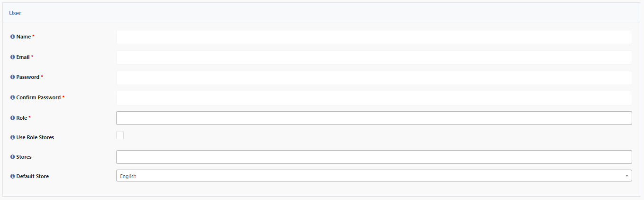Viewport: 644px width, 200px height.
Task: Click the Default Store dropdown arrow
Action: [x=627, y=176]
